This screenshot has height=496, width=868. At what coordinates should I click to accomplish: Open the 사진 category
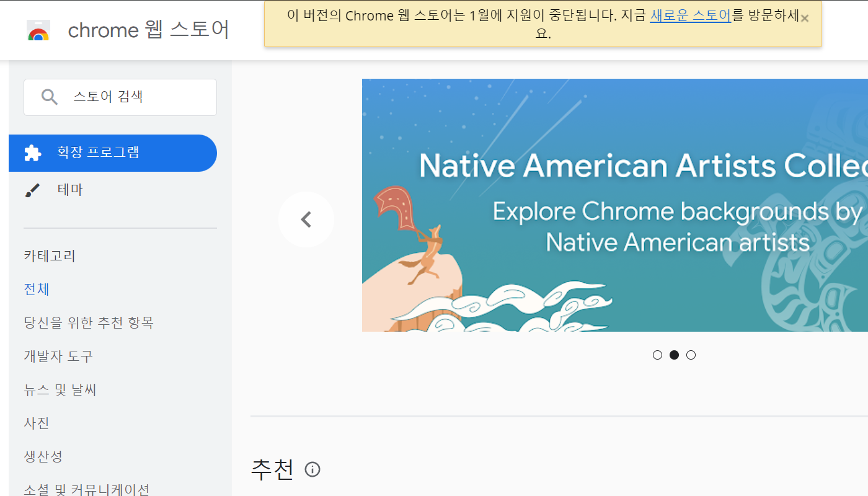click(x=37, y=423)
